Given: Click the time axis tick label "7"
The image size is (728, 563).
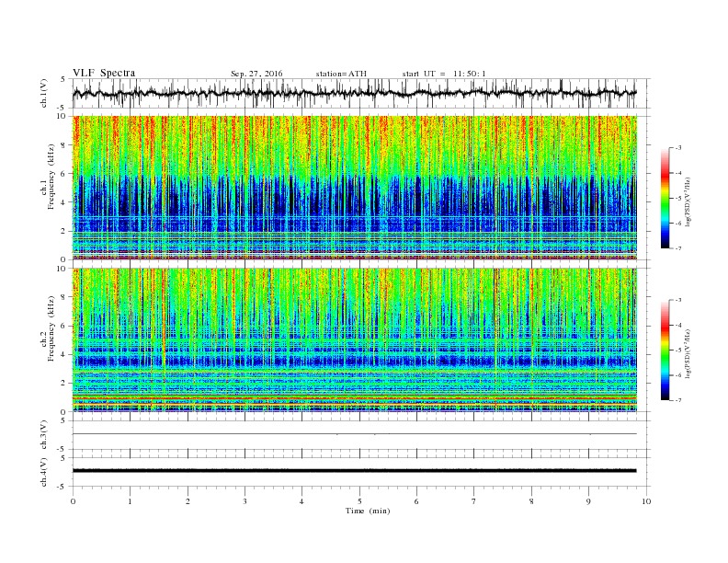Looking at the screenshot, I should tap(474, 501).
